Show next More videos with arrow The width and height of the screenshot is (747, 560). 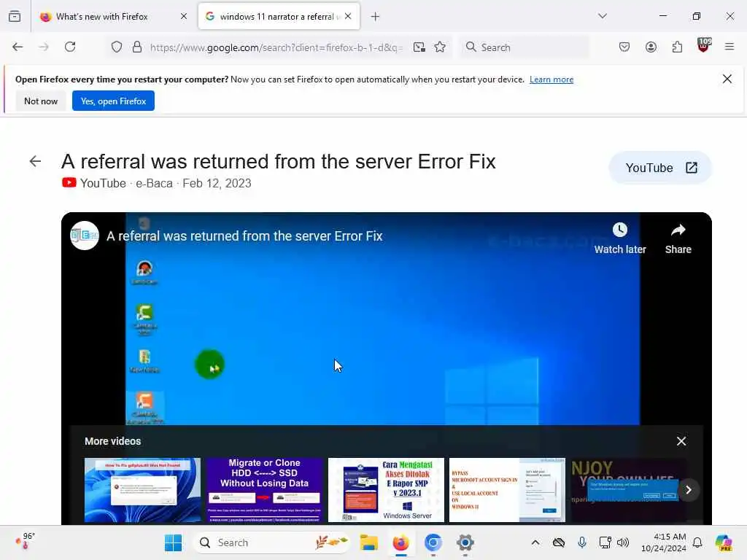coord(688,490)
